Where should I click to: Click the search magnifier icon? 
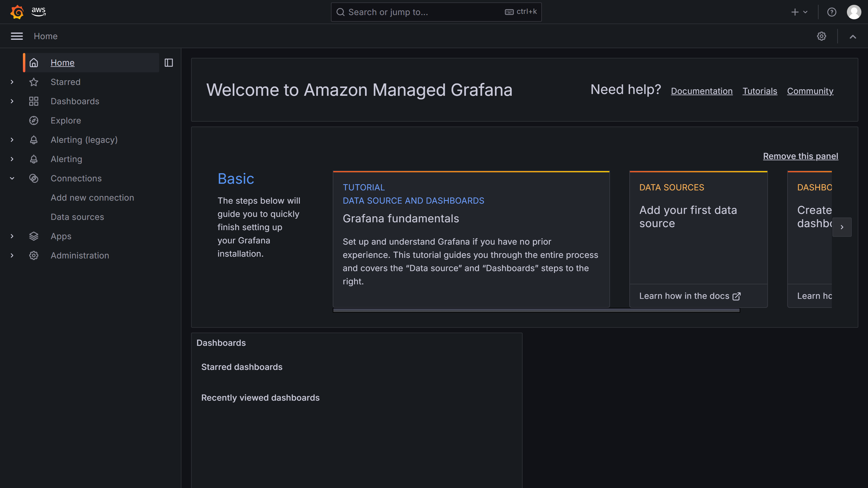tap(341, 12)
